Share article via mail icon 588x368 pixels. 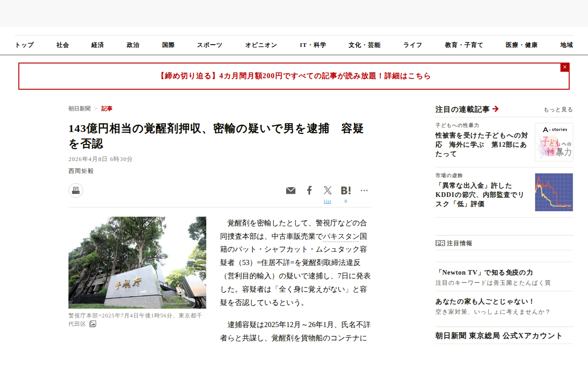291,190
